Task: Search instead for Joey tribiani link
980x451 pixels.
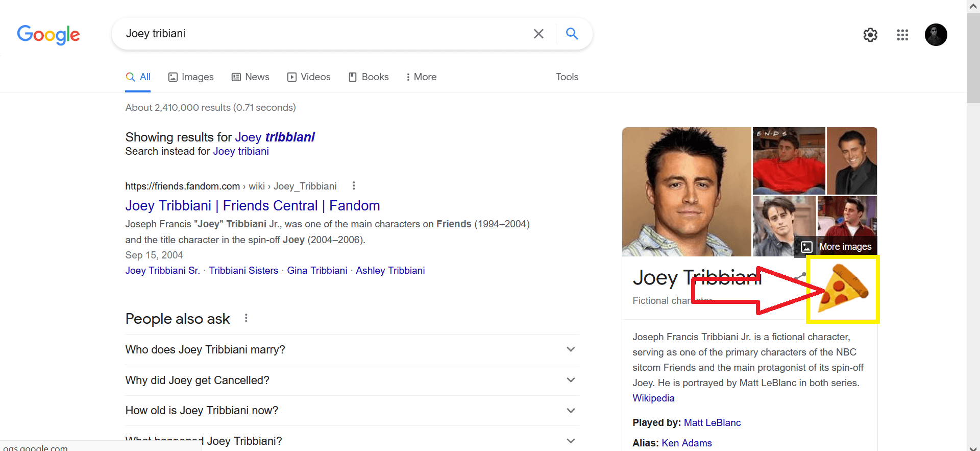Action: click(241, 152)
